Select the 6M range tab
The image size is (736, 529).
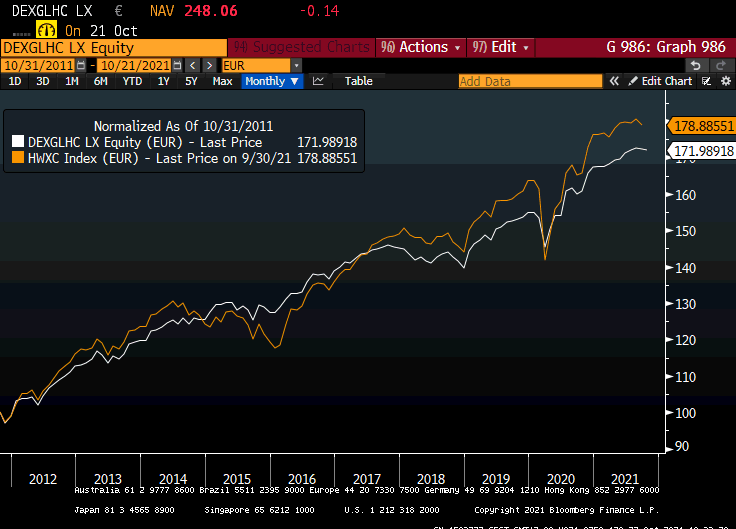click(100, 81)
